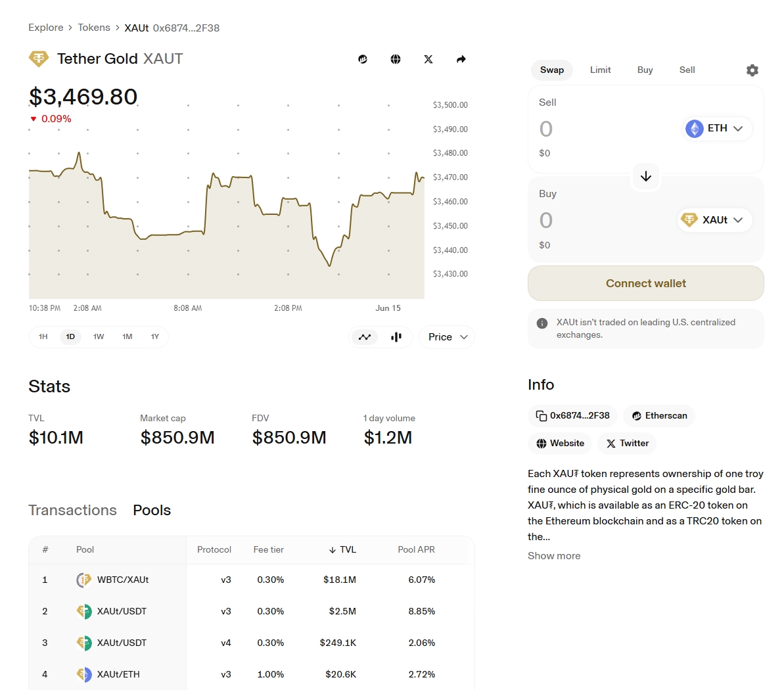The height and width of the screenshot is (690, 784).
Task: Click the Tether Gold token logo
Action: (x=39, y=58)
